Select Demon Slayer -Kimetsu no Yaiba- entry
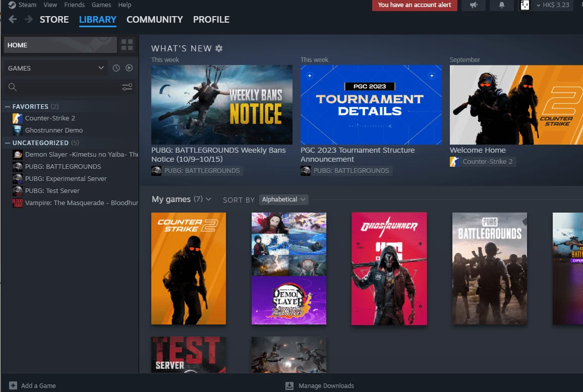This screenshot has height=392, width=583. pos(81,155)
